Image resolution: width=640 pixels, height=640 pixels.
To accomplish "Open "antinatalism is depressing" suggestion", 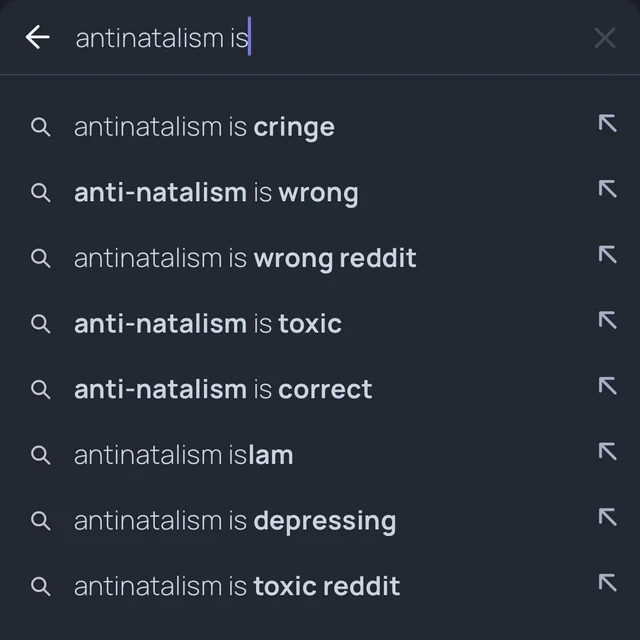I will [235, 521].
